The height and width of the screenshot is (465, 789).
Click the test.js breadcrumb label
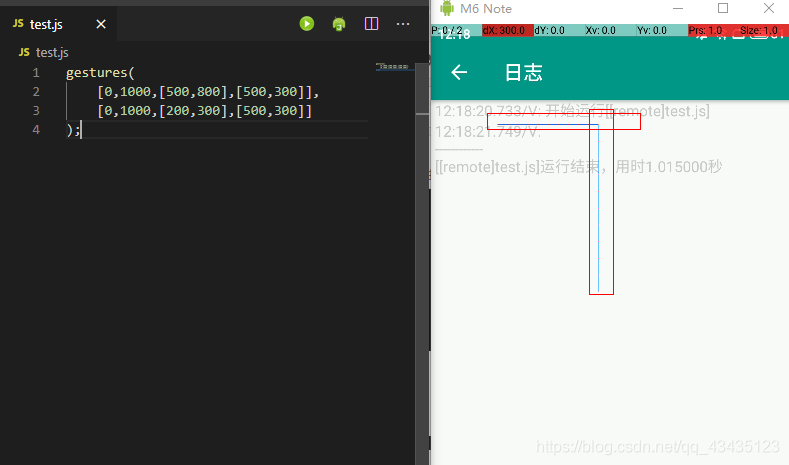[52, 52]
